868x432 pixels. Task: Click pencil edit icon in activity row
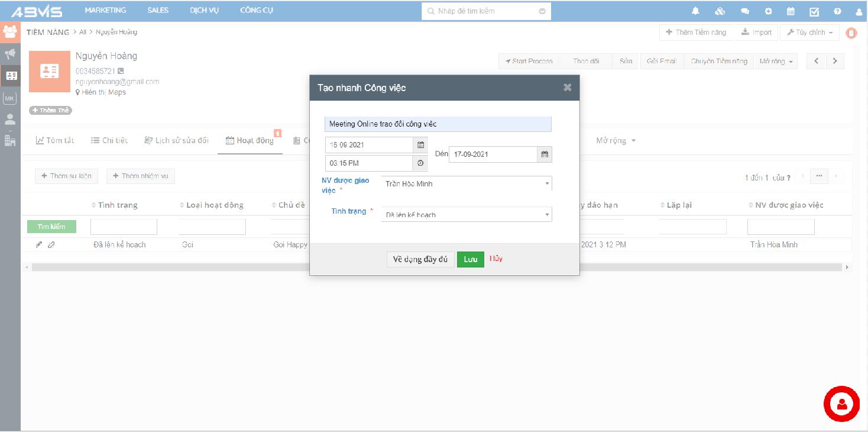(39, 244)
